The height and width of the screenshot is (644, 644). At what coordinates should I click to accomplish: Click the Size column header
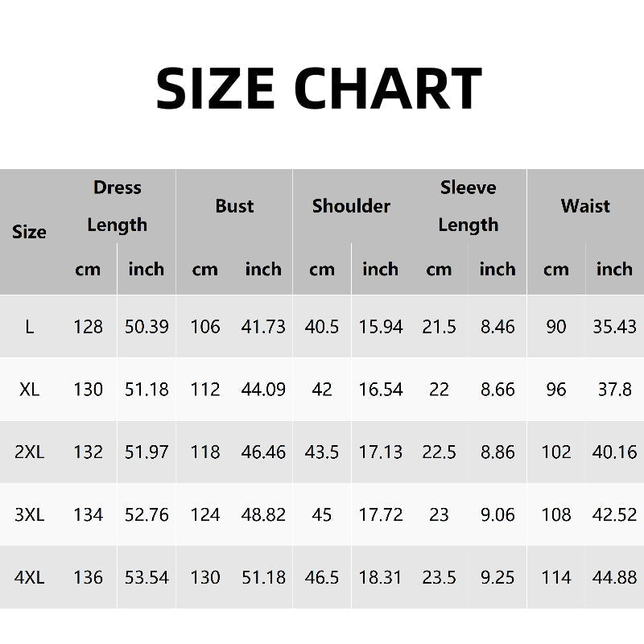(30, 232)
